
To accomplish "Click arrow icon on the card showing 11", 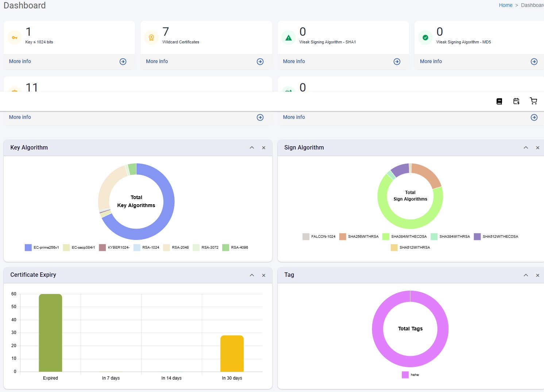I will click(260, 117).
